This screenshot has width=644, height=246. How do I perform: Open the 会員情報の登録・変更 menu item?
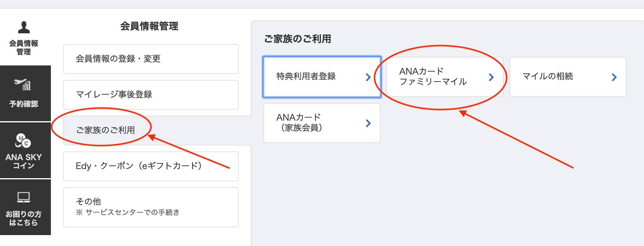pyautogui.click(x=151, y=59)
